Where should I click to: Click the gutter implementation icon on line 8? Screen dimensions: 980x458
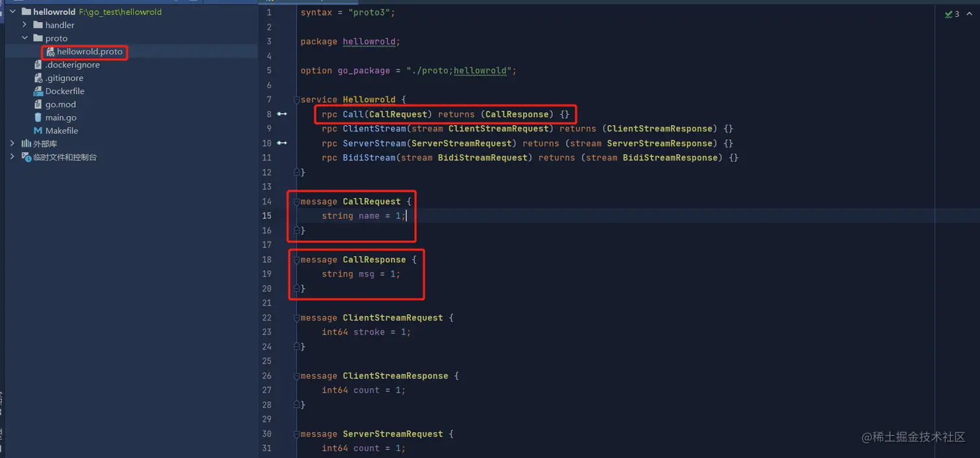click(282, 114)
